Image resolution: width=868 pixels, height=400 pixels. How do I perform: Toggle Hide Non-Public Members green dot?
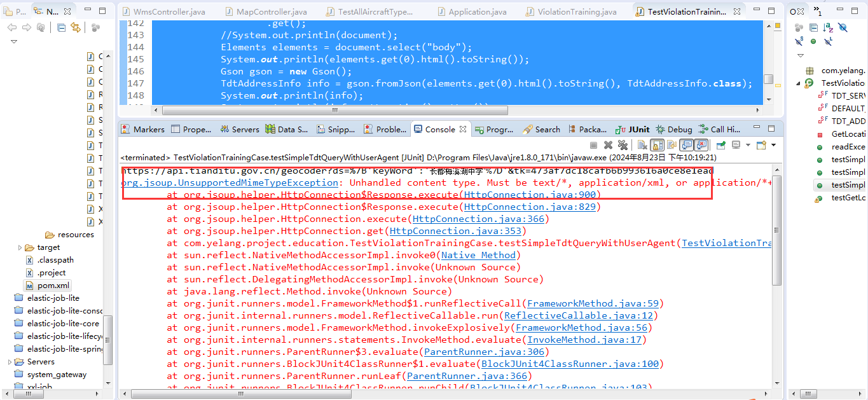click(813, 41)
